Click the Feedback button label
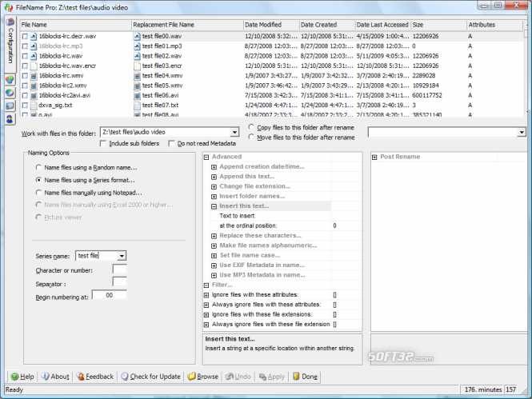Image resolution: width=532 pixels, height=399 pixels. (x=100, y=377)
